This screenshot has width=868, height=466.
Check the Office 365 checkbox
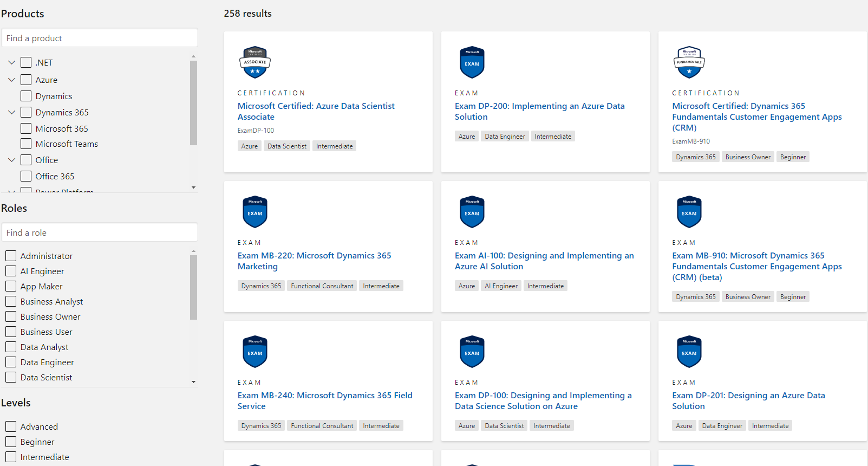pos(26,176)
